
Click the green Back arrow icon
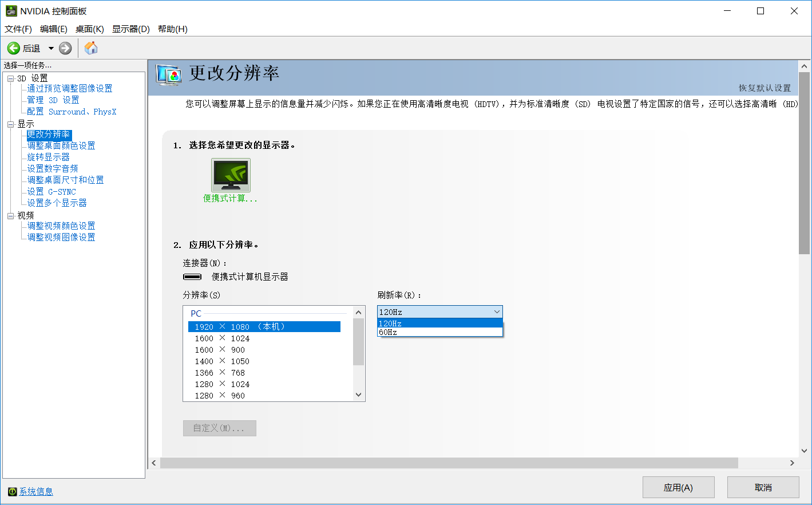(14, 49)
